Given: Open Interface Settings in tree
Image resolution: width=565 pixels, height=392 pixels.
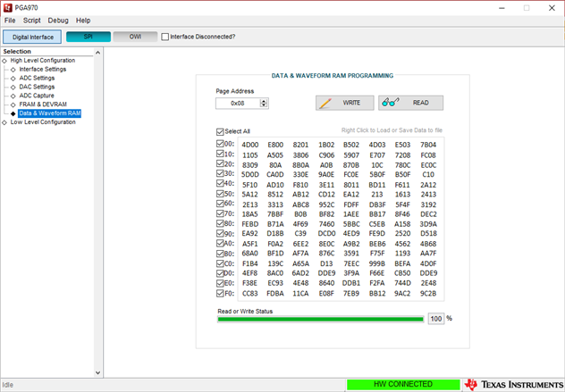Looking at the screenshot, I should coord(43,69).
